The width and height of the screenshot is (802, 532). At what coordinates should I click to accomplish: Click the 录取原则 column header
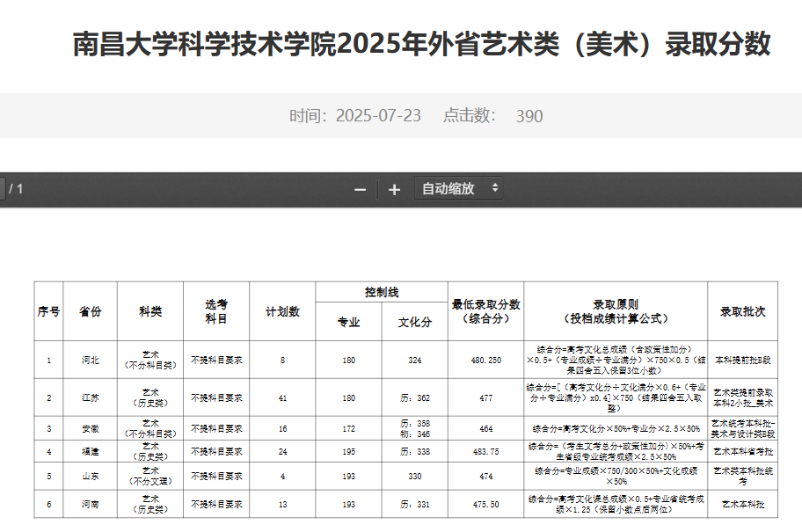point(616,311)
